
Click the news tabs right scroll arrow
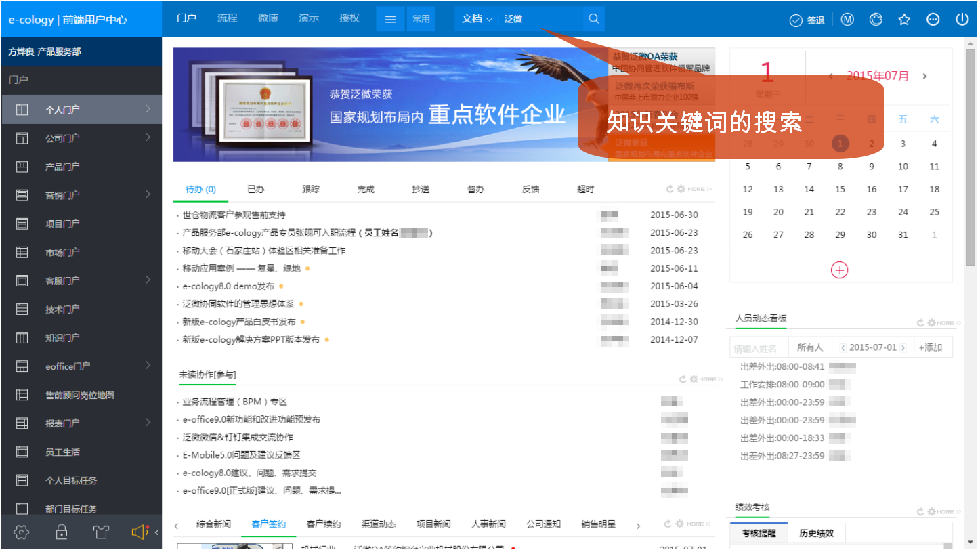click(x=637, y=525)
